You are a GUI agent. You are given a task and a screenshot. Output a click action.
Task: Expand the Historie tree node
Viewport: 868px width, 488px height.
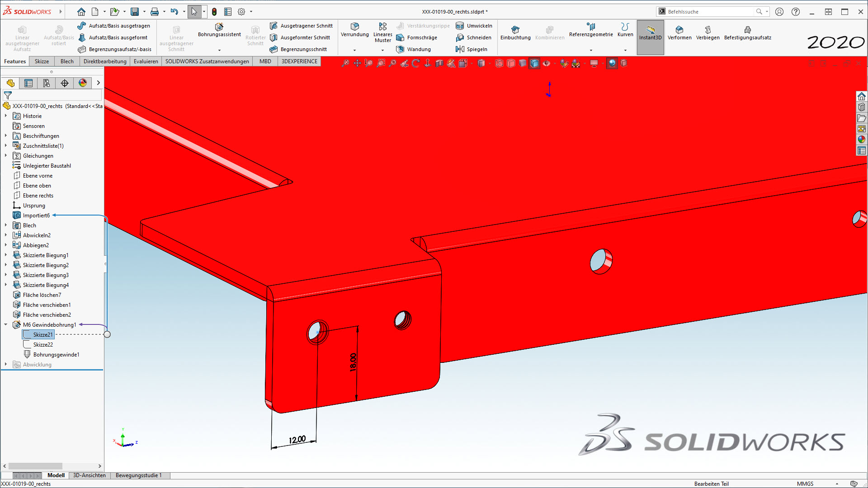[x=6, y=116]
